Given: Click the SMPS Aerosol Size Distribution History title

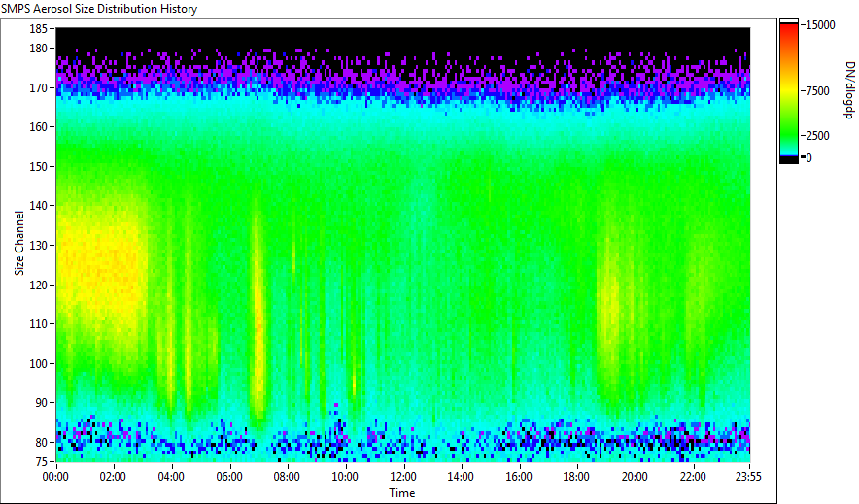Looking at the screenshot, I should [99, 9].
